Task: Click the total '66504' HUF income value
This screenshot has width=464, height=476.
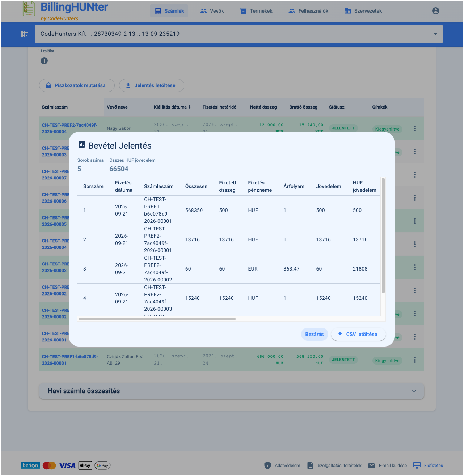Action: pos(119,169)
